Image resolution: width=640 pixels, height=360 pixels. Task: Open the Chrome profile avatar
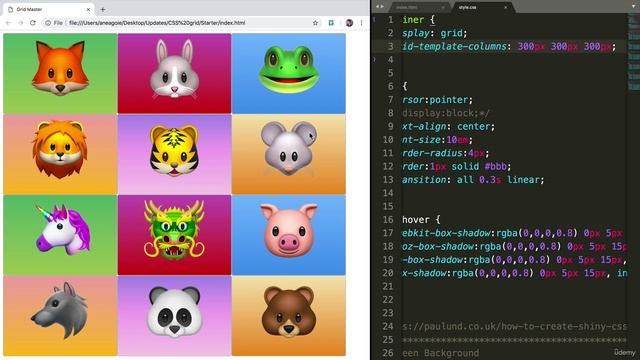coord(349,23)
